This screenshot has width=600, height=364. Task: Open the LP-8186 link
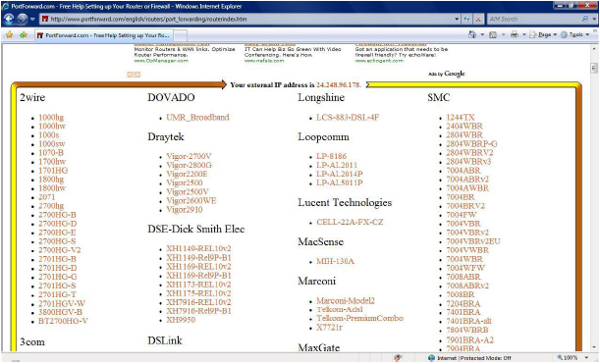point(331,156)
